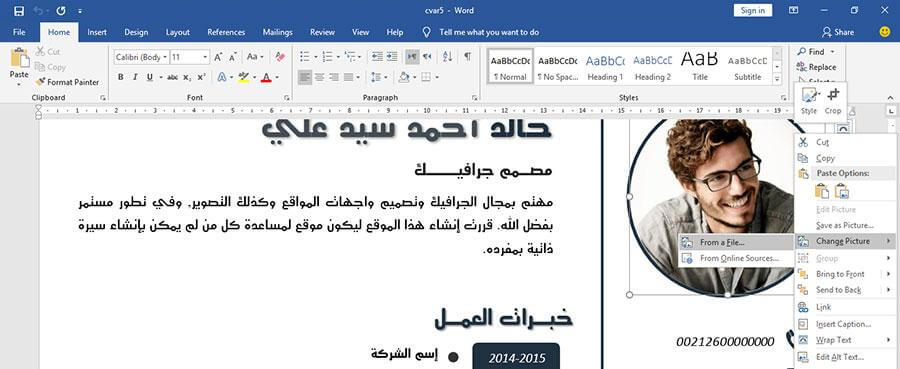The image size is (900, 369).
Task: Expand the Numbering list dropdown arrow
Action: pos(338,57)
